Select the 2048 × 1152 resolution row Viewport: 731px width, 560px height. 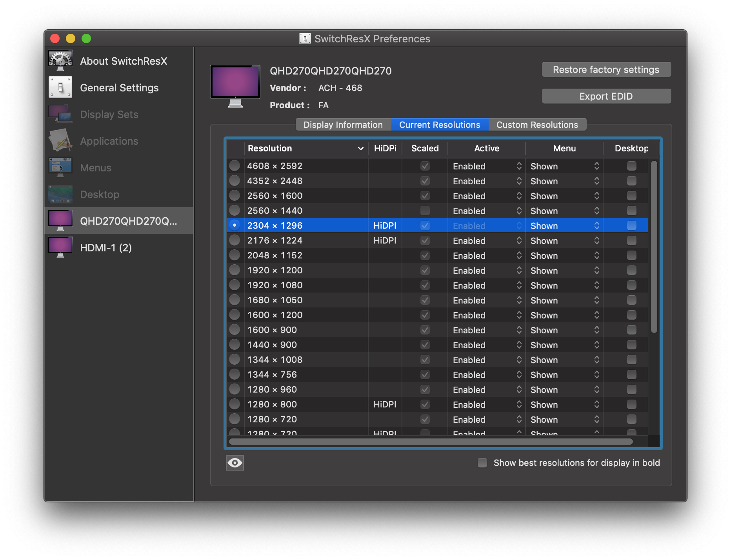(437, 255)
